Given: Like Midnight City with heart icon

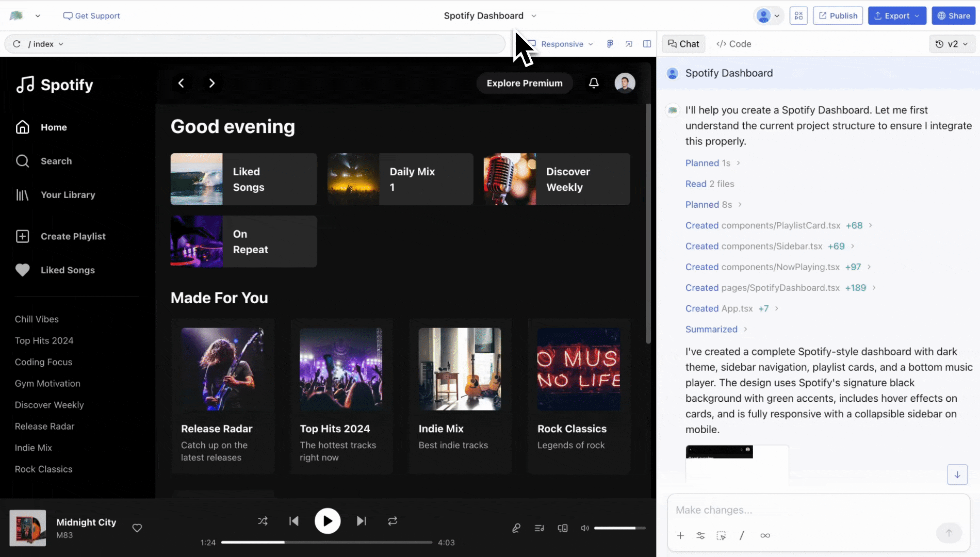Looking at the screenshot, I should click(137, 528).
